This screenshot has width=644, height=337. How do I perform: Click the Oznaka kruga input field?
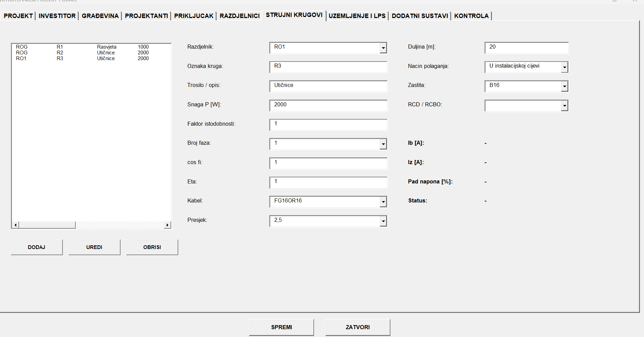tap(328, 67)
